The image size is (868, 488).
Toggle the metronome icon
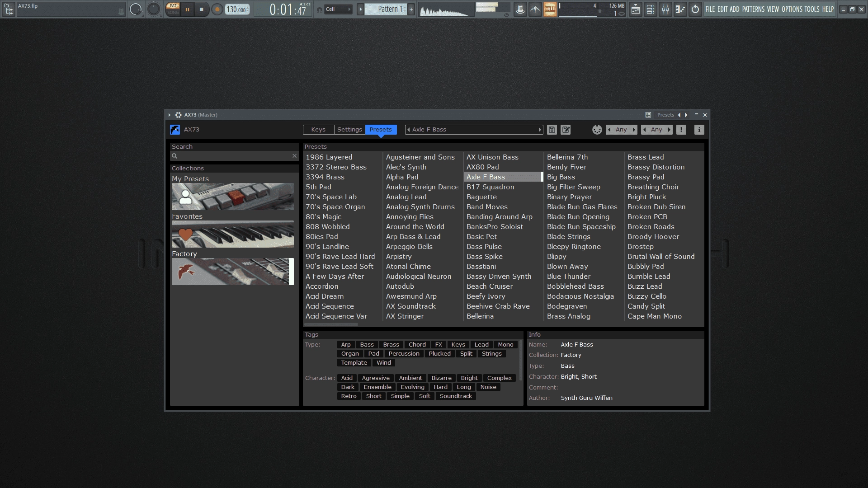coord(520,9)
